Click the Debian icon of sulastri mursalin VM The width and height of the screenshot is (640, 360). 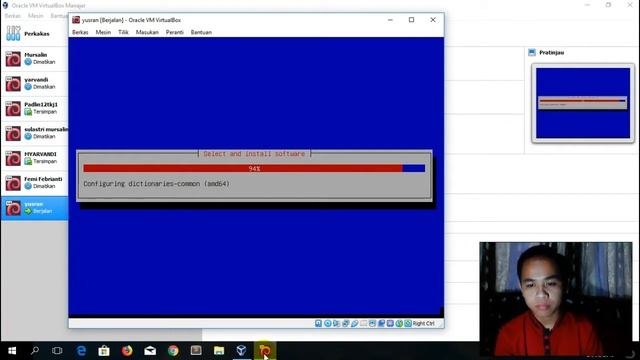[x=13, y=133]
